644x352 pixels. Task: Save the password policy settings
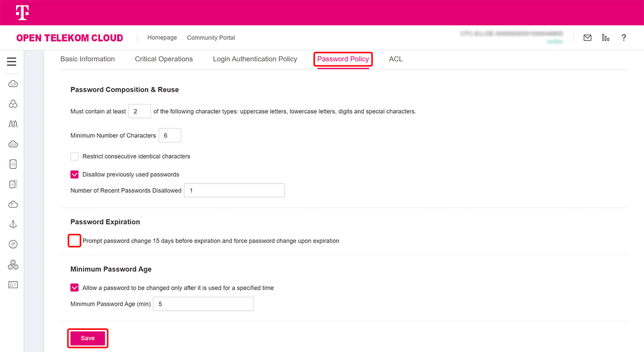(x=88, y=338)
